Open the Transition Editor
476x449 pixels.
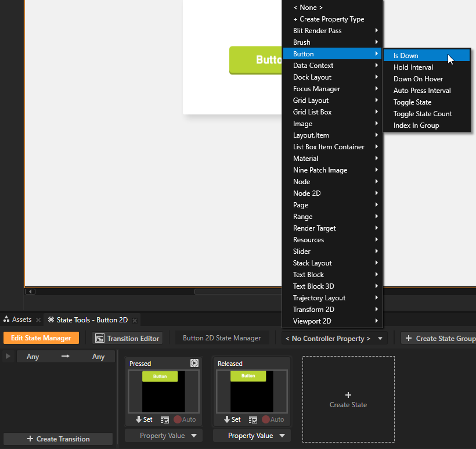click(128, 338)
